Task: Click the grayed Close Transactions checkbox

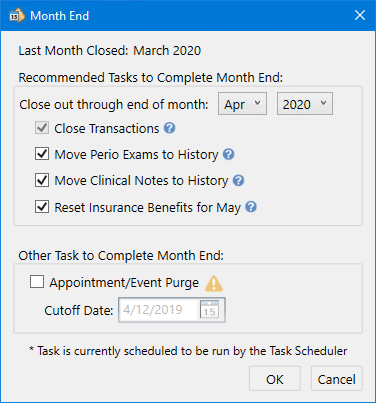Action: tap(42, 128)
